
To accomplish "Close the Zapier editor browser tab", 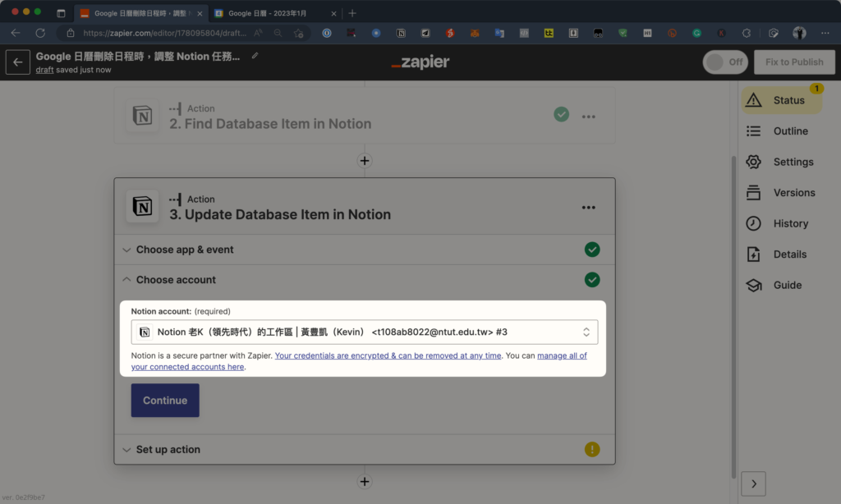I will click(200, 13).
